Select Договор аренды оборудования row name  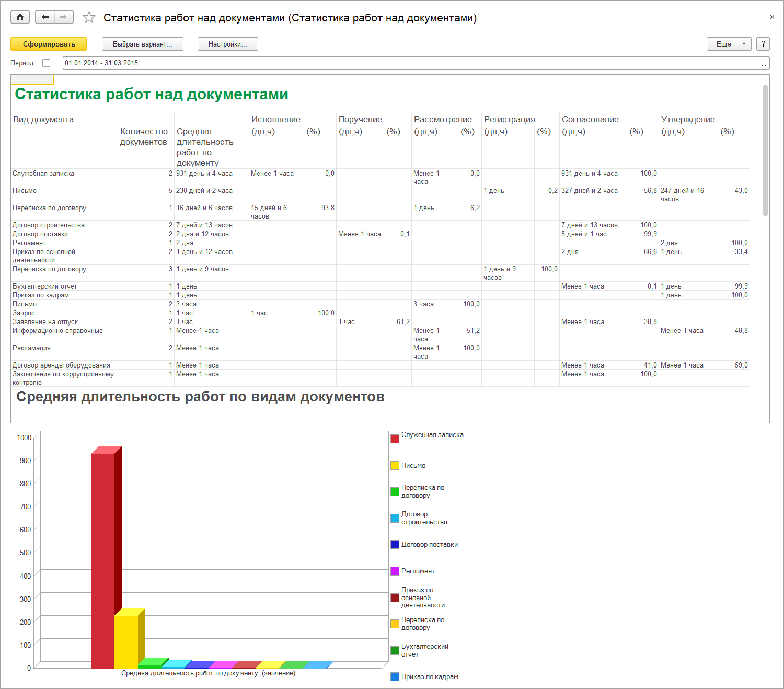click(61, 365)
